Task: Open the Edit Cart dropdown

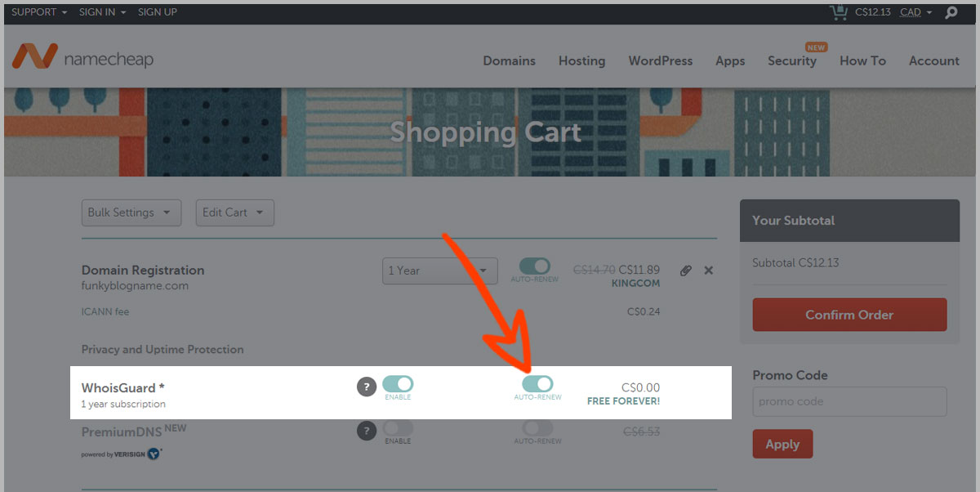Action: [234, 212]
